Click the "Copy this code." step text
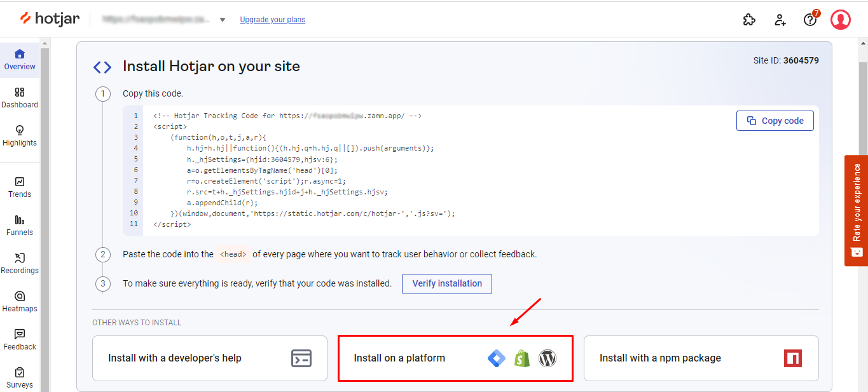868x392 pixels. 153,93
